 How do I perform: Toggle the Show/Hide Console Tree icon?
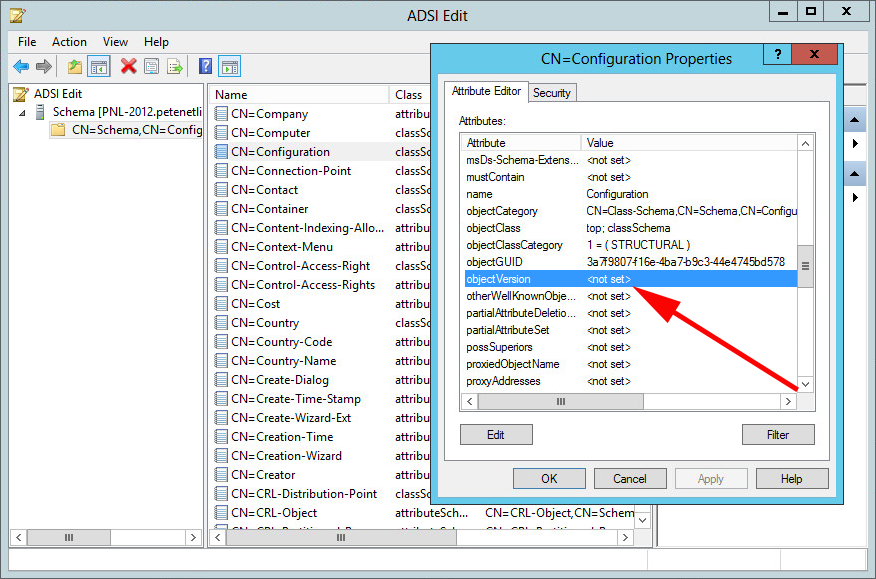[x=97, y=66]
